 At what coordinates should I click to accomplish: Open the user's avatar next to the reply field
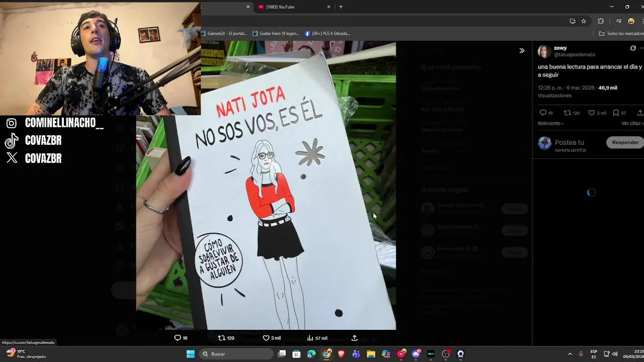[544, 143]
